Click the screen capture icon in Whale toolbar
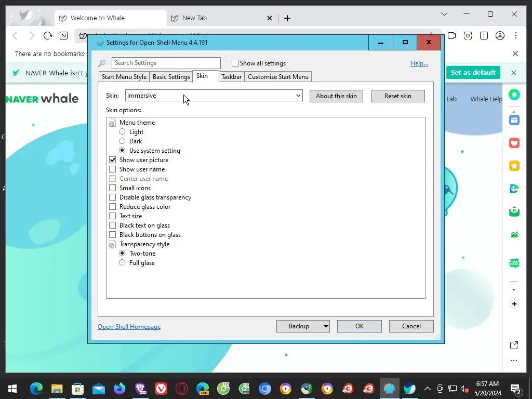 coord(468,36)
